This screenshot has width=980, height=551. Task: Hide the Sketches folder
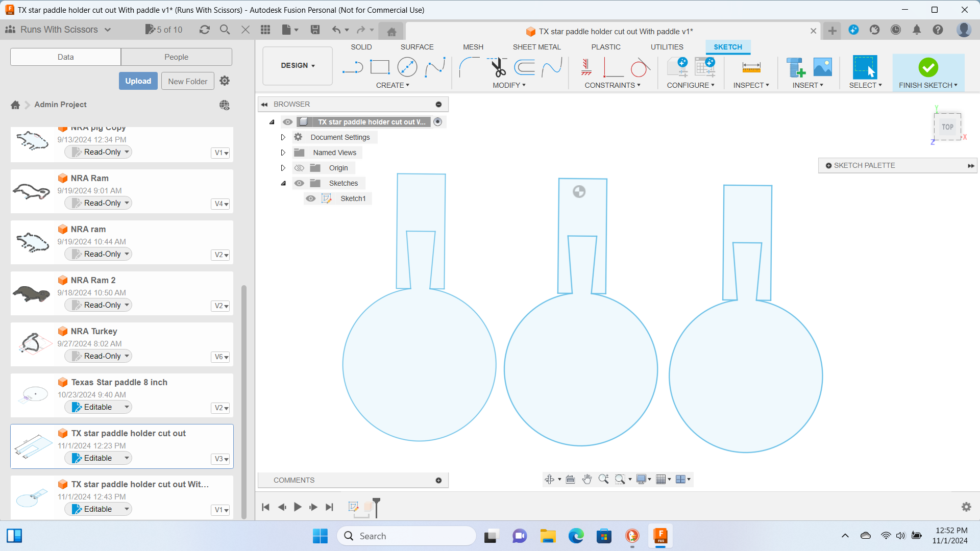click(299, 183)
